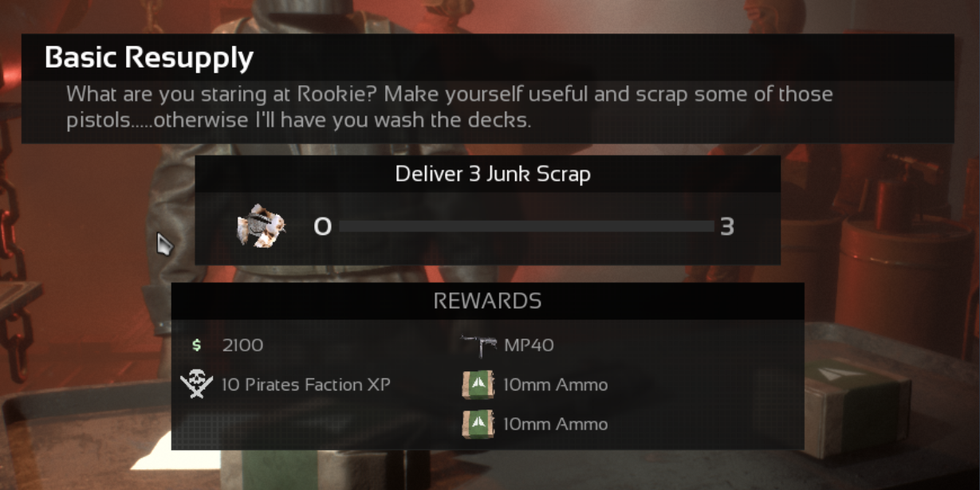
Task: Click the Basic Resupply quest title
Action: click(149, 57)
